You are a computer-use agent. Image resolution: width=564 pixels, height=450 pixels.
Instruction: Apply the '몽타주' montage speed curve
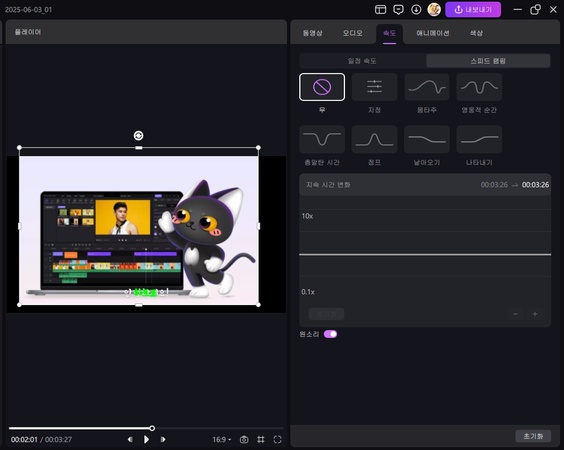point(427,87)
